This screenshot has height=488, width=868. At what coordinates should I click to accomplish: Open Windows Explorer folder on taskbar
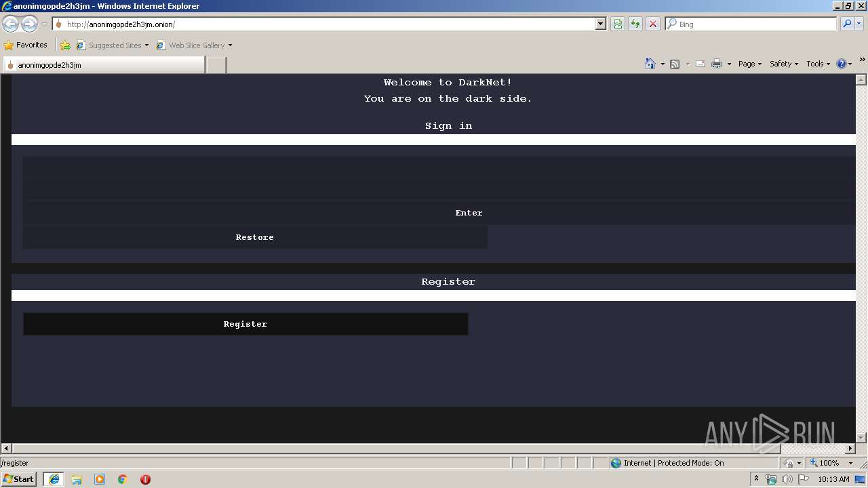tap(77, 479)
